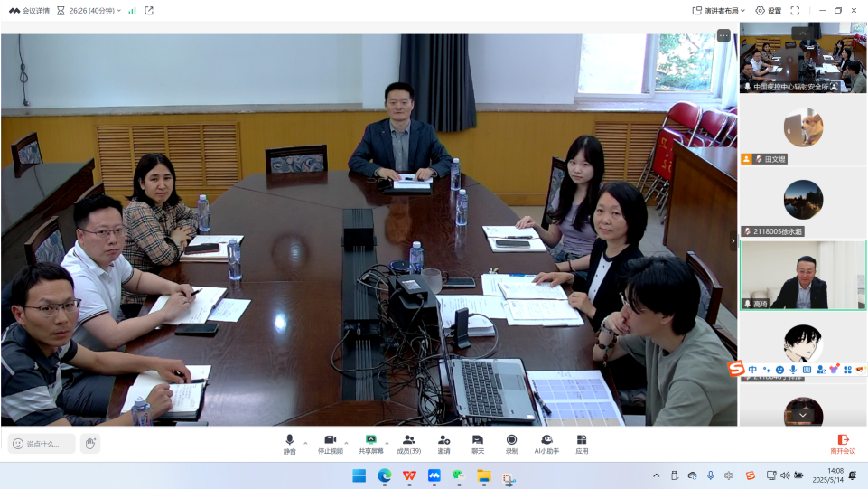Expand audio options arrow beside mute

point(305,443)
